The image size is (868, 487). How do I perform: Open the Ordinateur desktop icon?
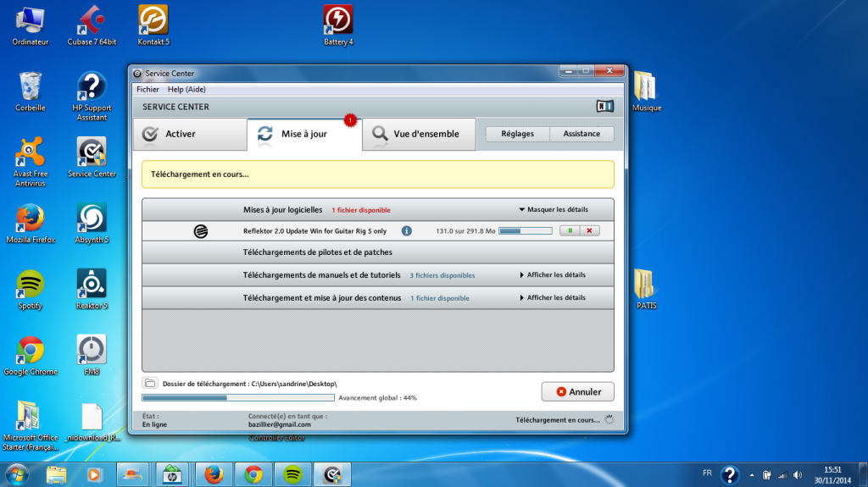30,26
